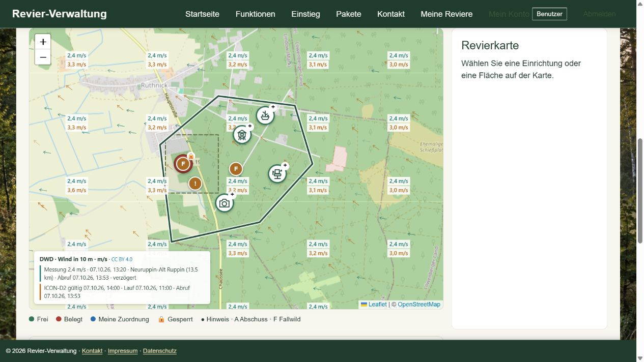This screenshot has height=362, width=644.
Task: Open the OpenStreetMap attribution link
Action: 419,305
